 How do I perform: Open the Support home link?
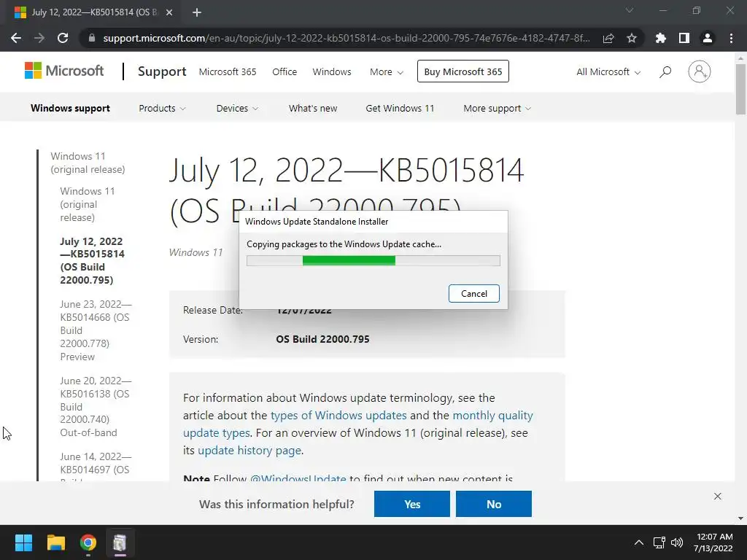coord(162,71)
